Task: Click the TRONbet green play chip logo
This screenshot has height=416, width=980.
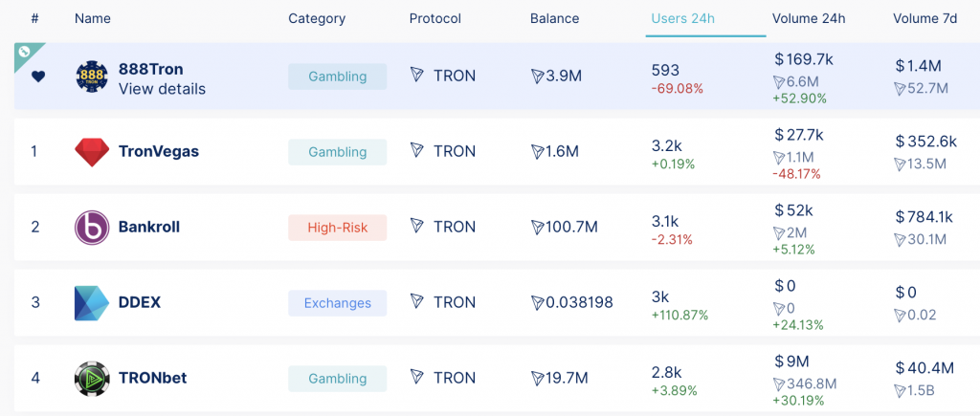Action: pos(92,378)
